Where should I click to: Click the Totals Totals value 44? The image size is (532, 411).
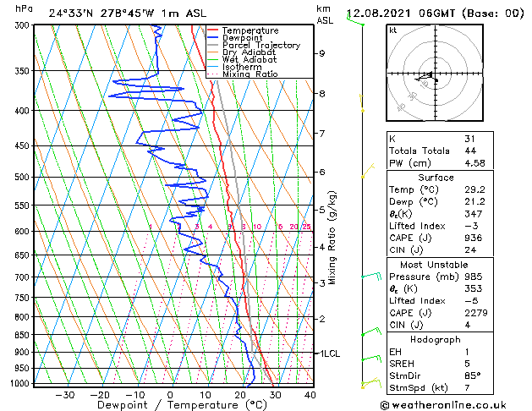(470, 151)
